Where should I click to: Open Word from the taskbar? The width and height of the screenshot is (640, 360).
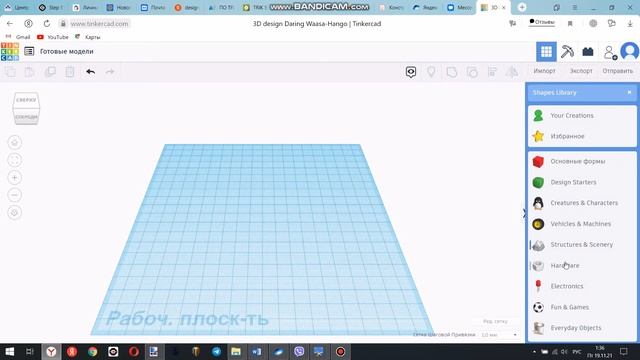pyautogui.click(x=256, y=351)
